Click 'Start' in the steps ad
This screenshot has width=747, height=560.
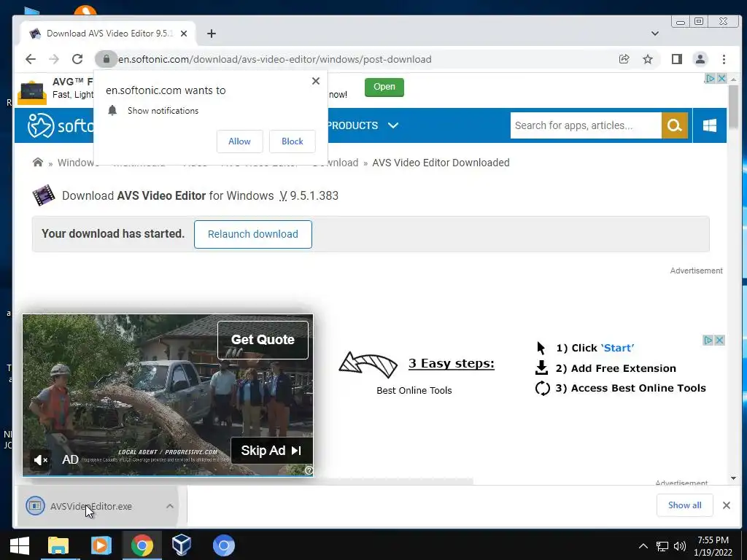[x=617, y=348]
